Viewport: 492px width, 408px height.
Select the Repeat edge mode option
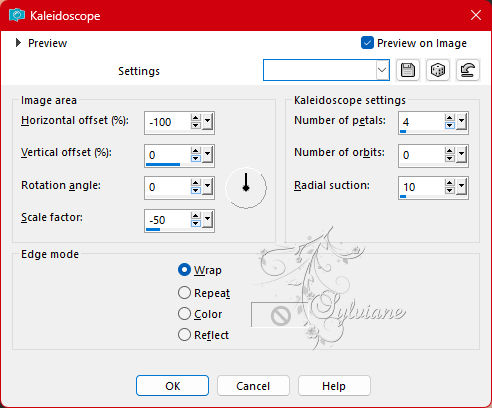[x=184, y=293]
